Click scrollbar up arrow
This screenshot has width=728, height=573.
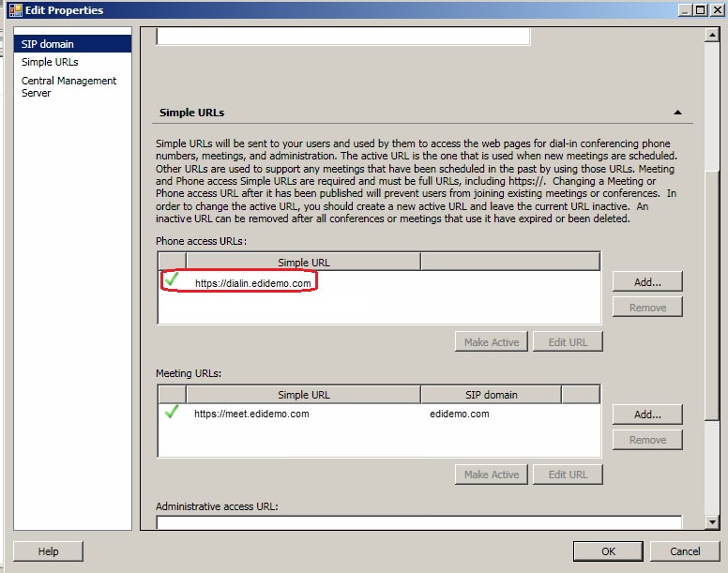pyautogui.click(x=711, y=35)
